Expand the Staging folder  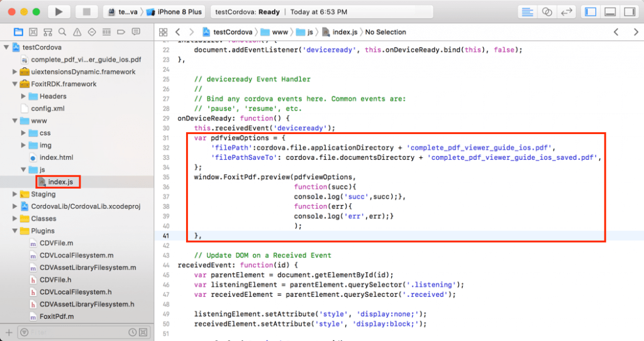(15, 194)
